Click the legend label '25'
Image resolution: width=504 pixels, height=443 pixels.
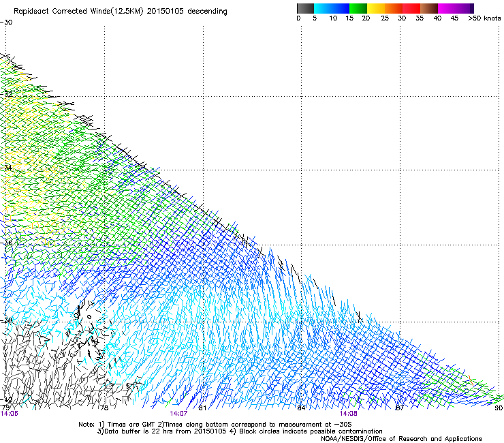(x=385, y=18)
